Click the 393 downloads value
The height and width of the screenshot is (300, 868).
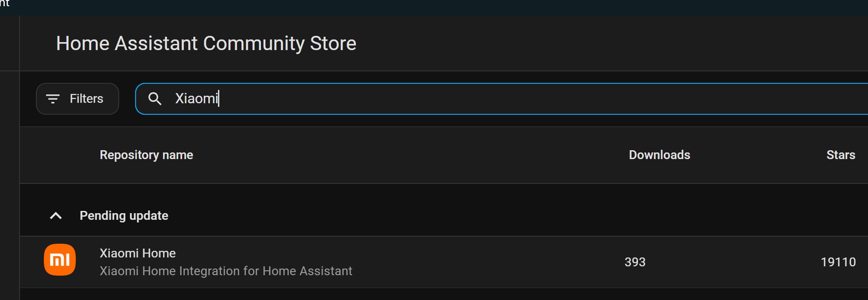(x=634, y=262)
